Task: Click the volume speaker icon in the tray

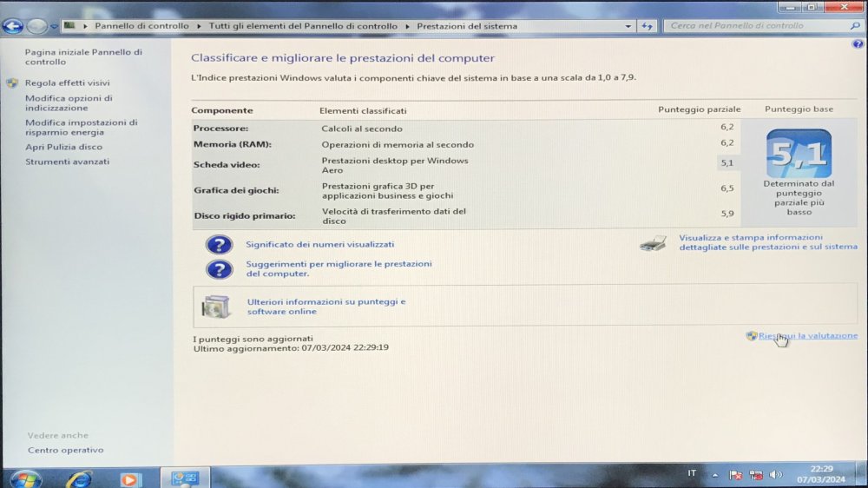Action: [775, 475]
